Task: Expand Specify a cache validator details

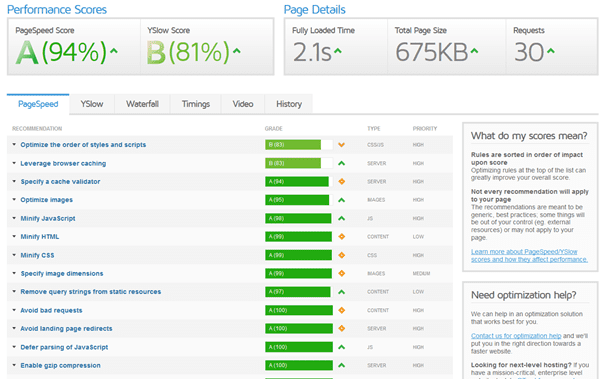Action: coord(14,181)
